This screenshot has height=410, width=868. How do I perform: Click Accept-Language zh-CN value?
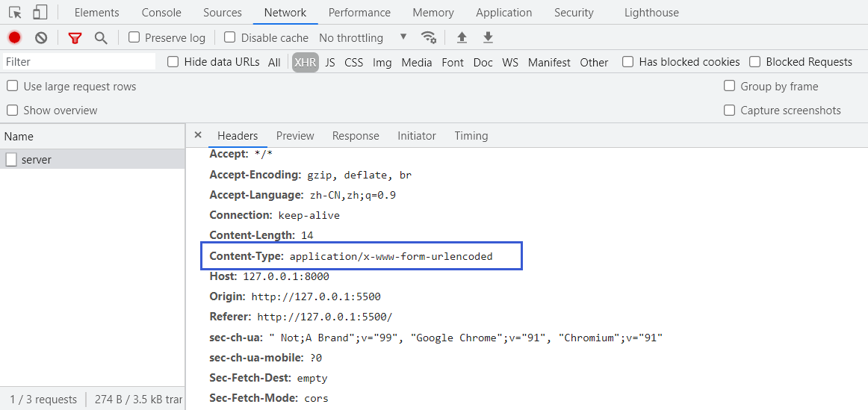[353, 196]
